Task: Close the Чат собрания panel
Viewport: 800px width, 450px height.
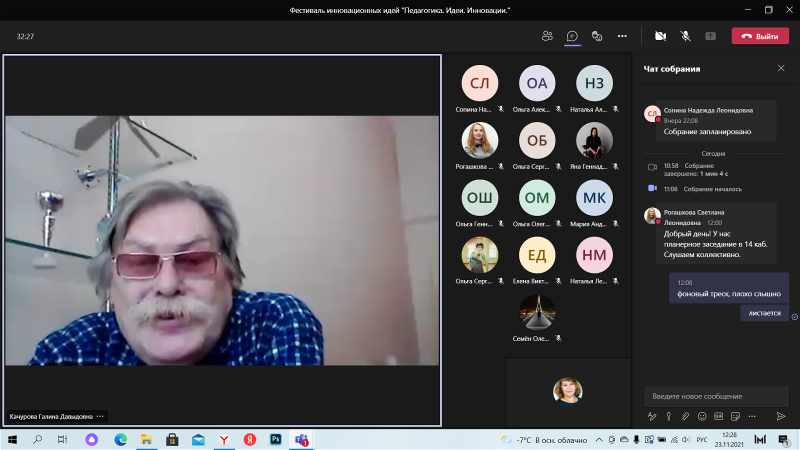Action: (781, 68)
